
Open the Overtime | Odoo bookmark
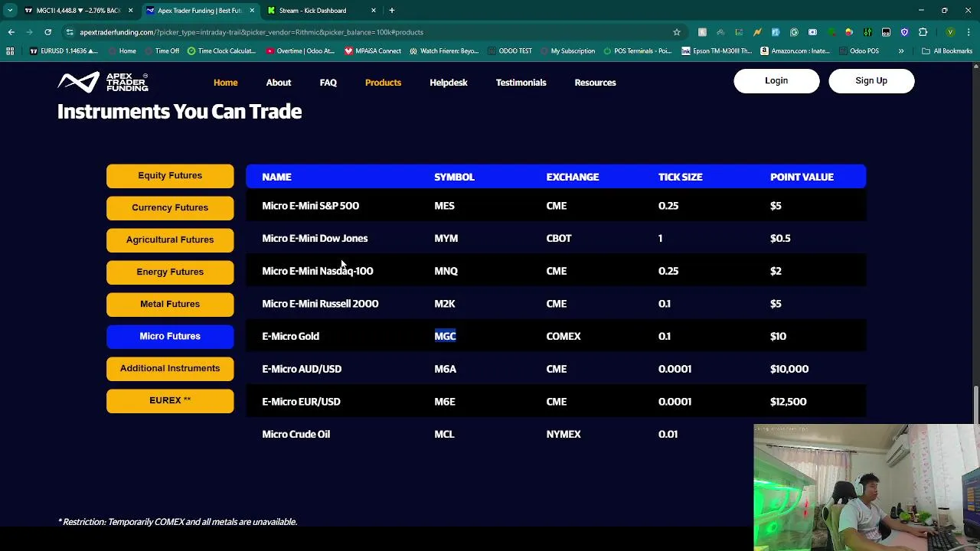point(300,51)
